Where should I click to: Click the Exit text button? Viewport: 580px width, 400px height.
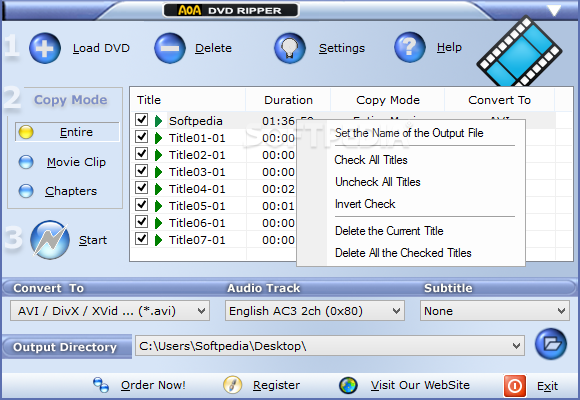pyautogui.click(x=547, y=386)
